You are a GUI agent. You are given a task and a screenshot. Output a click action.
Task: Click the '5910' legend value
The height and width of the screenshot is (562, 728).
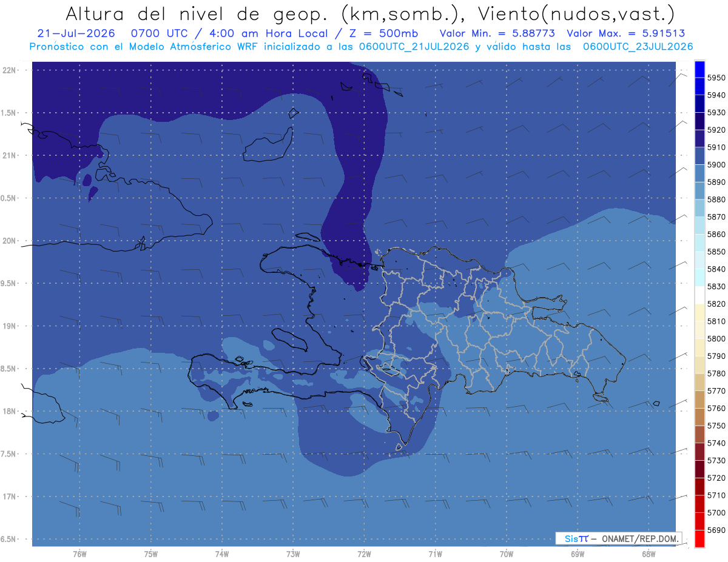click(716, 147)
